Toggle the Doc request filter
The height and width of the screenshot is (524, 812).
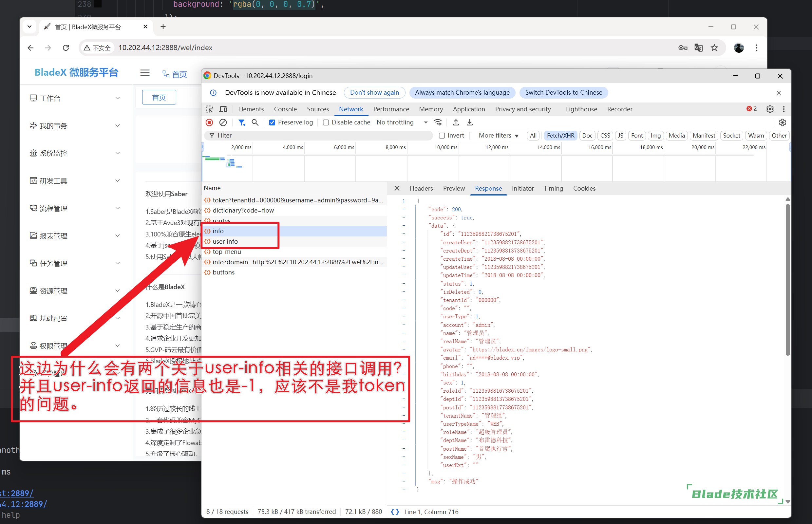pyautogui.click(x=587, y=136)
